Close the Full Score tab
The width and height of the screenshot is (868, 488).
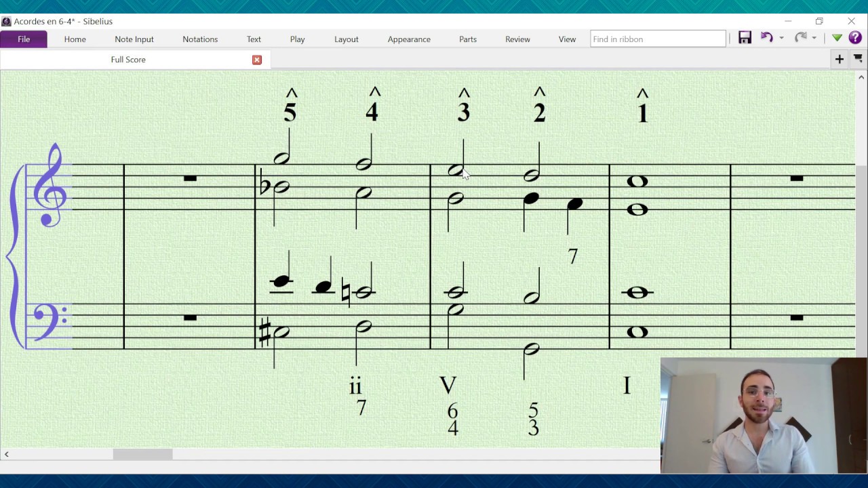257,60
